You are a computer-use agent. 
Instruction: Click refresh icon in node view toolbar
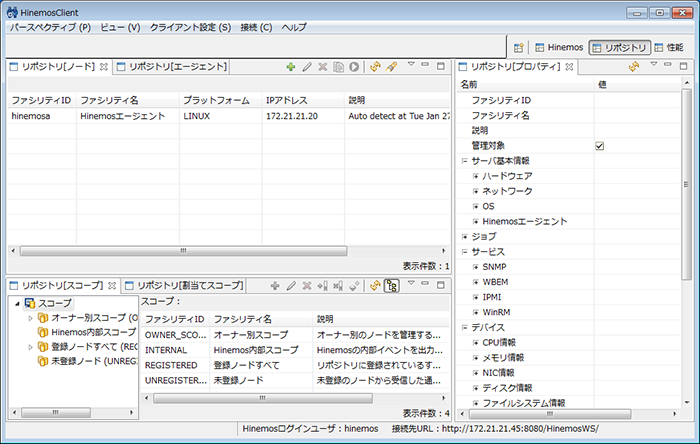tap(376, 67)
